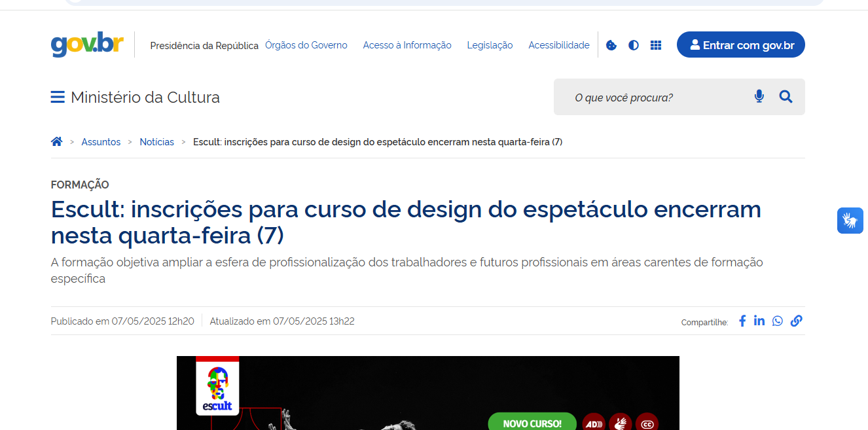
Task: Click Entrar com gov.br button
Action: [x=741, y=45]
